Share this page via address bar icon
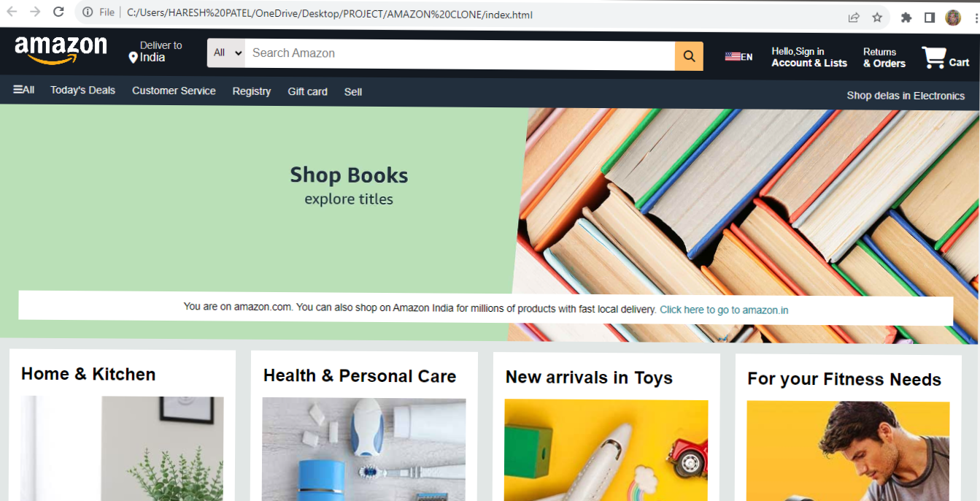Viewport: 980px width, 501px height. tap(854, 17)
